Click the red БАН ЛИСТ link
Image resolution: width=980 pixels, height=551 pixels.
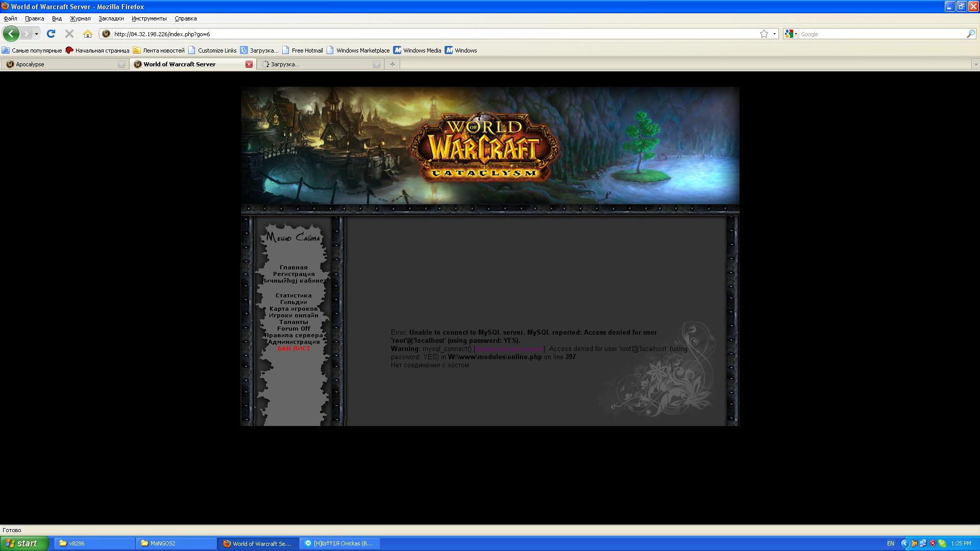[293, 348]
